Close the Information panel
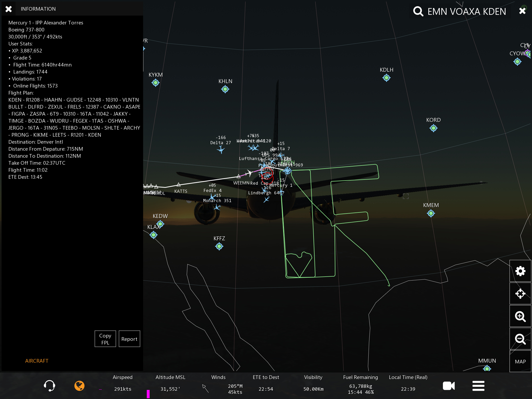The width and height of the screenshot is (532, 399). pos(9,9)
